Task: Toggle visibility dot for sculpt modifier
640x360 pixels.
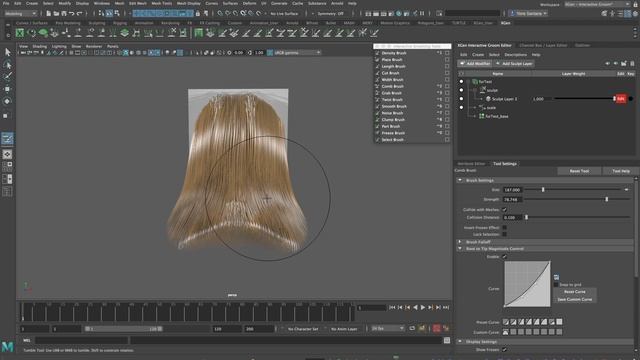Action: [x=461, y=90]
